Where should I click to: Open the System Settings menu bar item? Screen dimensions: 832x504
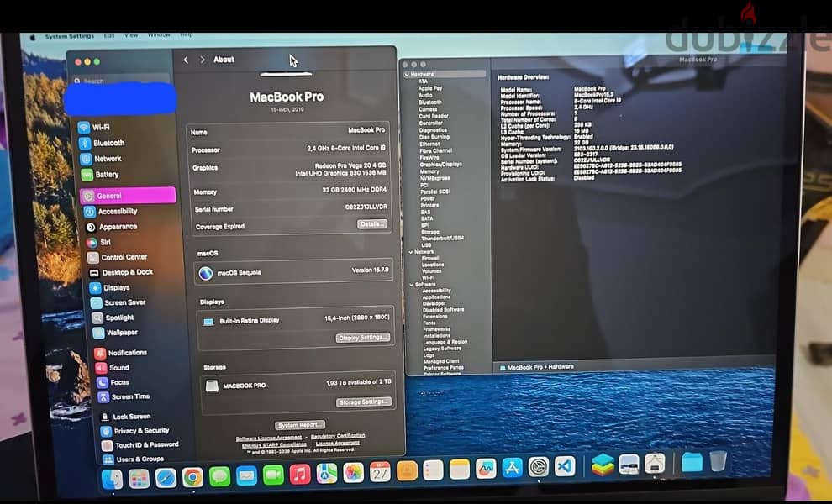pyautogui.click(x=70, y=37)
